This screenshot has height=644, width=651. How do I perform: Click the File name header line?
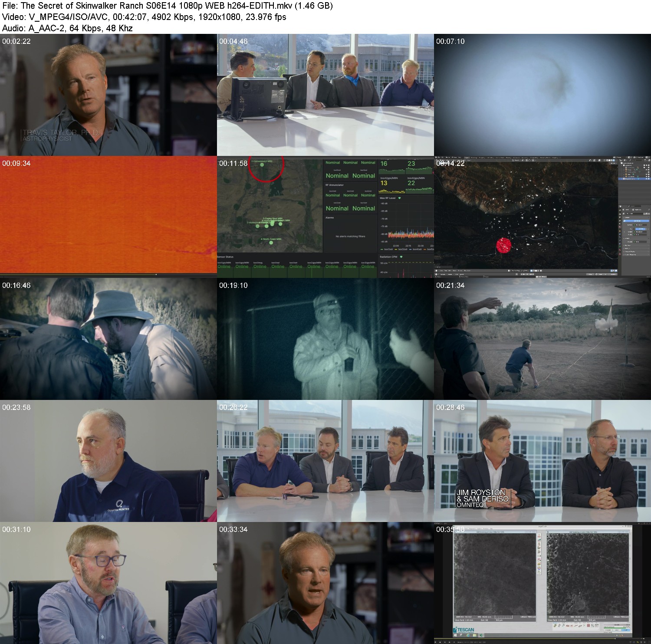coord(168,6)
